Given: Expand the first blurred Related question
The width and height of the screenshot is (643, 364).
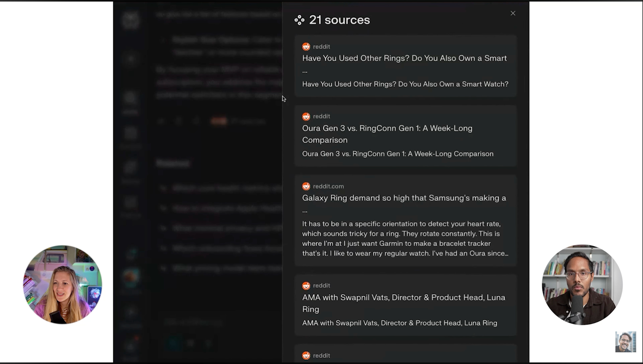Looking at the screenshot, I should tap(221, 188).
